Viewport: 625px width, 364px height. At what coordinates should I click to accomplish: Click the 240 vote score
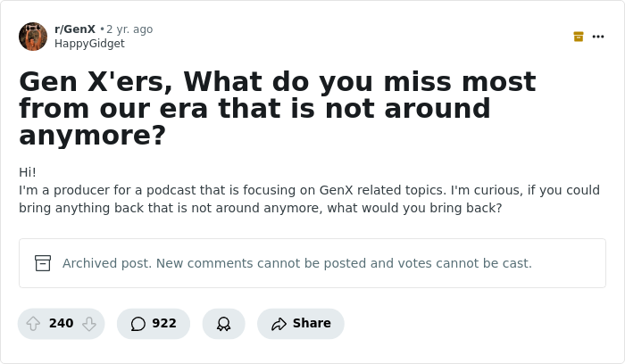[x=61, y=323]
